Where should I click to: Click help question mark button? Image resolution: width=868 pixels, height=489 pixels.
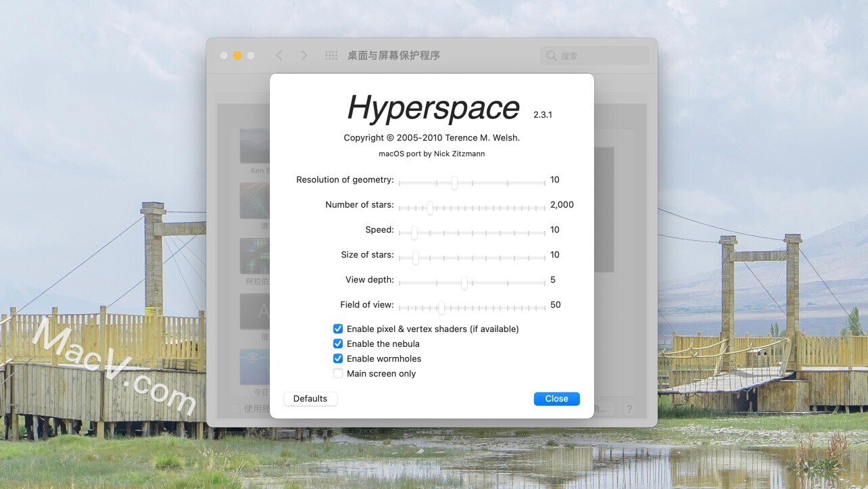tap(629, 409)
